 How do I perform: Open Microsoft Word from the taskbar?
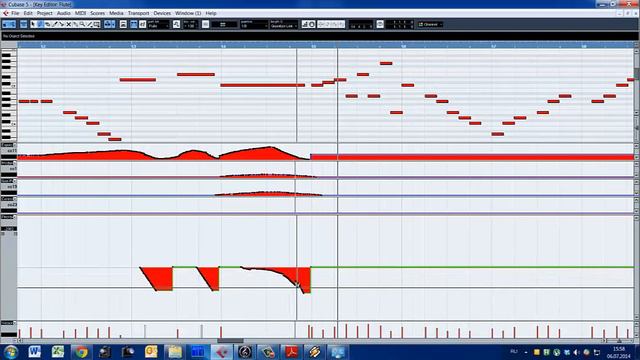coord(35,352)
